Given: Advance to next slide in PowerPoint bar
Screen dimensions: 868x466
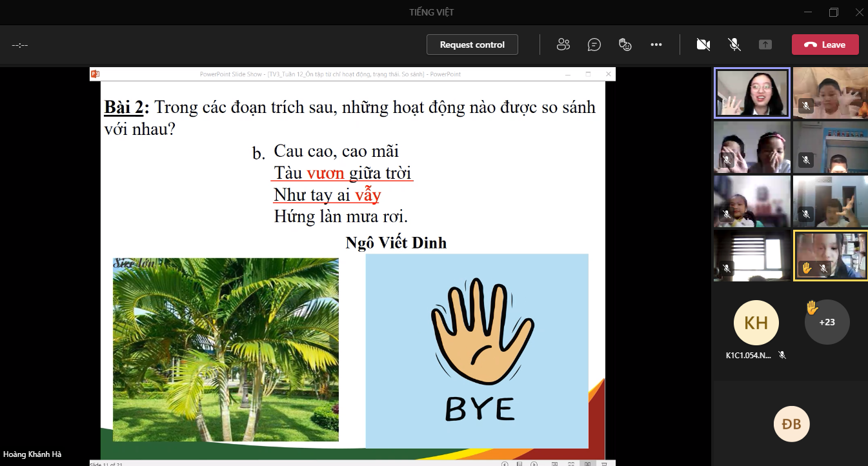Looking at the screenshot, I should (x=534, y=463).
